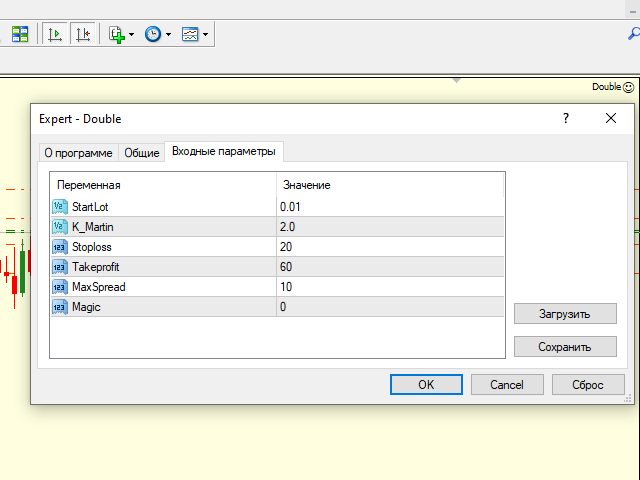The height and width of the screenshot is (480, 640).
Task: Click the chart templates icon
Action: tap(190, 34)
